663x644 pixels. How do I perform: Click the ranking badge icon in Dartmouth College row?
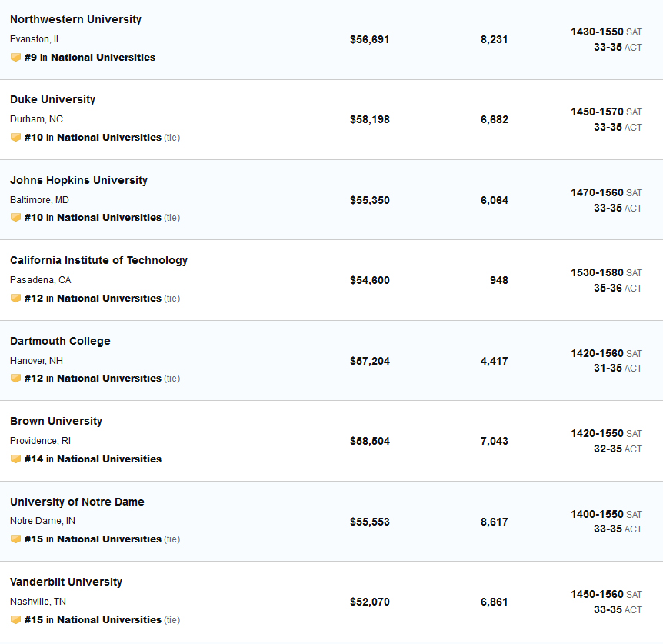[15, 379]
